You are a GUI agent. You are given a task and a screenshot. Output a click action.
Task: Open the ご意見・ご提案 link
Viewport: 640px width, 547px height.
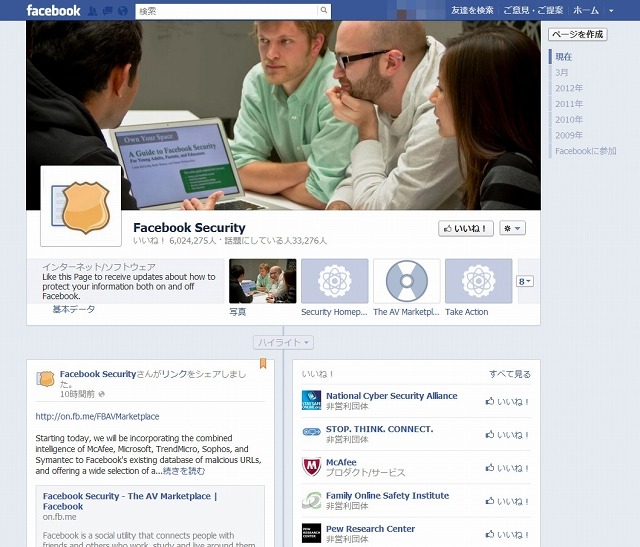(x=533, y=11)
